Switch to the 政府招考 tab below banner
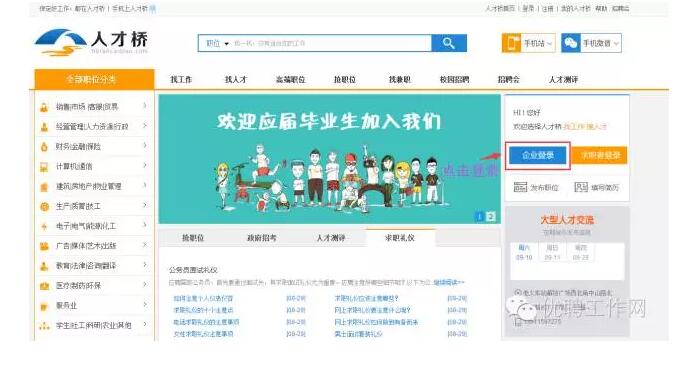This screenshot has height=384, width=690. coord(261,238)
